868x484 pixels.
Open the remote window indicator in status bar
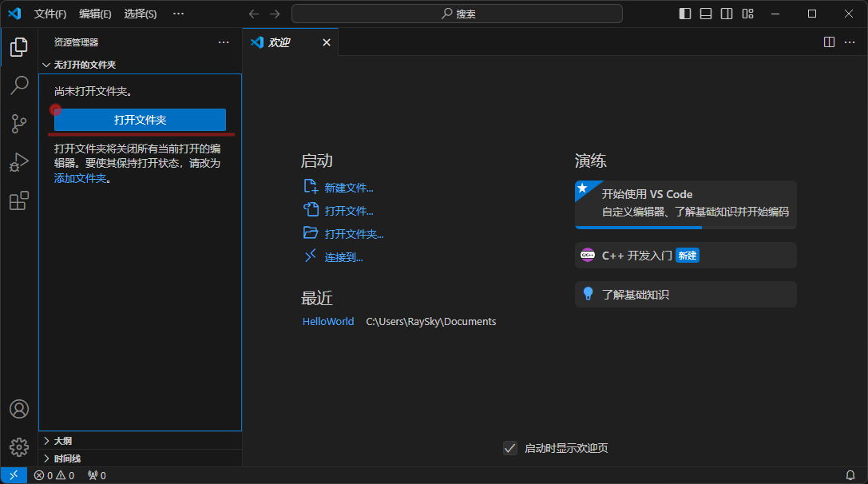coord(14,475)
